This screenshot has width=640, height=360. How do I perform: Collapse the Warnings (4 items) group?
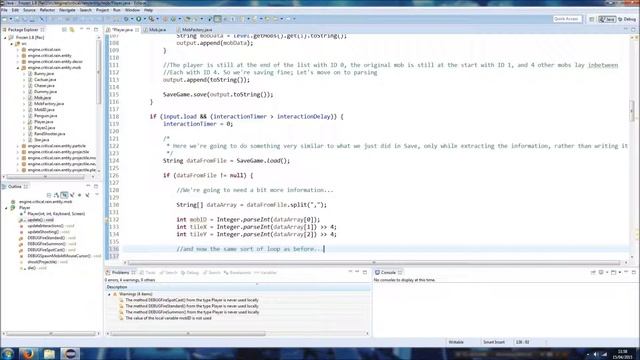[109, 294]
